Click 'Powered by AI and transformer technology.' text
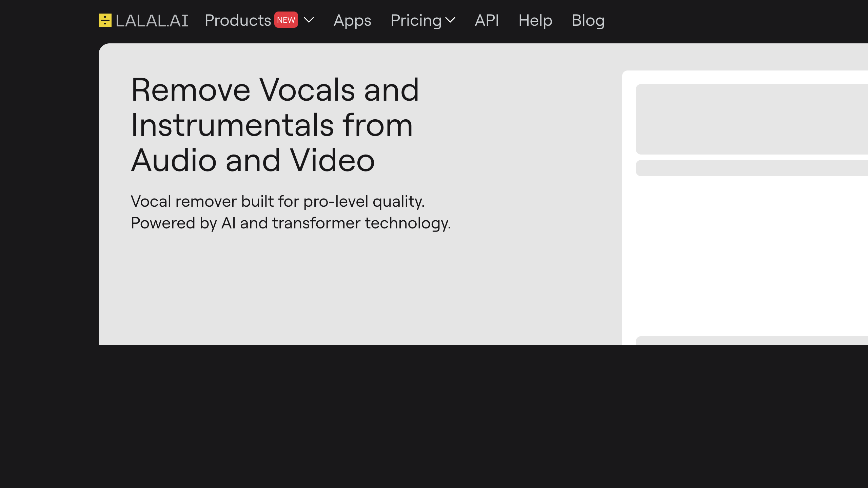Image resolution: width=868 pixels, height=488 pixels. point(291,223)
